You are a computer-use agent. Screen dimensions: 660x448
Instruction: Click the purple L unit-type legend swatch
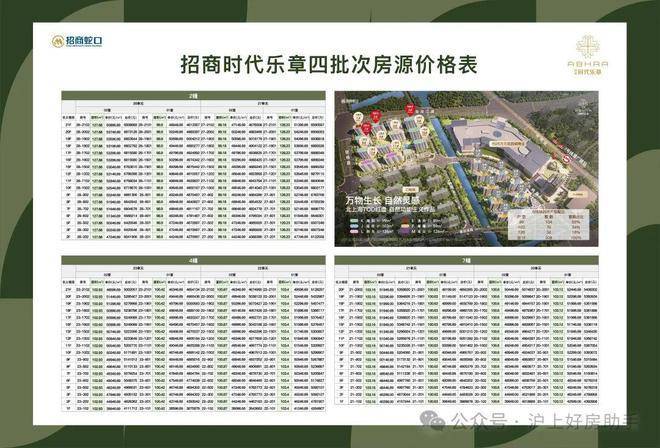pos(354,232)
